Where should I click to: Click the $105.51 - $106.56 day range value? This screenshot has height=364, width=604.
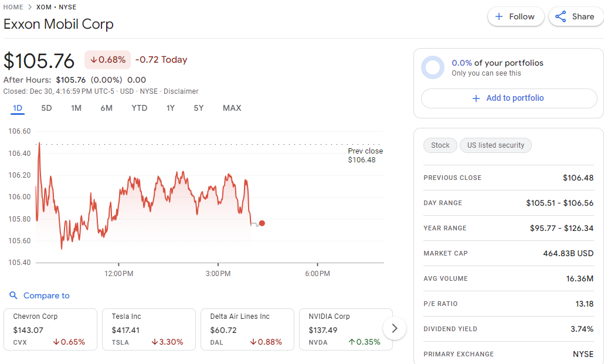coord(559,203)
